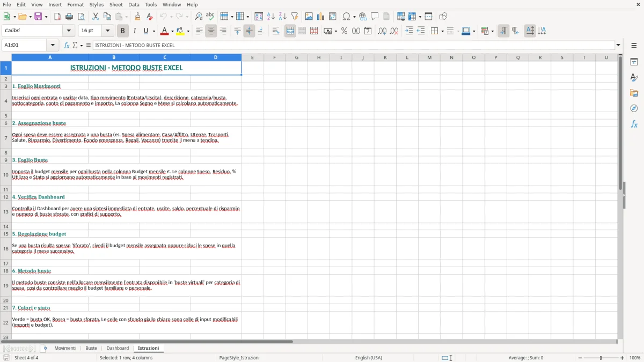Toggle Align Right
This screenshot has width=644, height=362.
223,31
